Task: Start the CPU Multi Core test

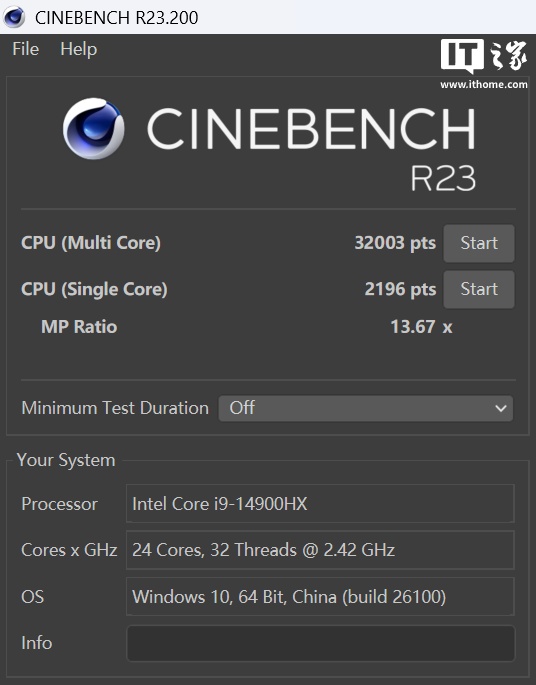Action: click(479, 243)
